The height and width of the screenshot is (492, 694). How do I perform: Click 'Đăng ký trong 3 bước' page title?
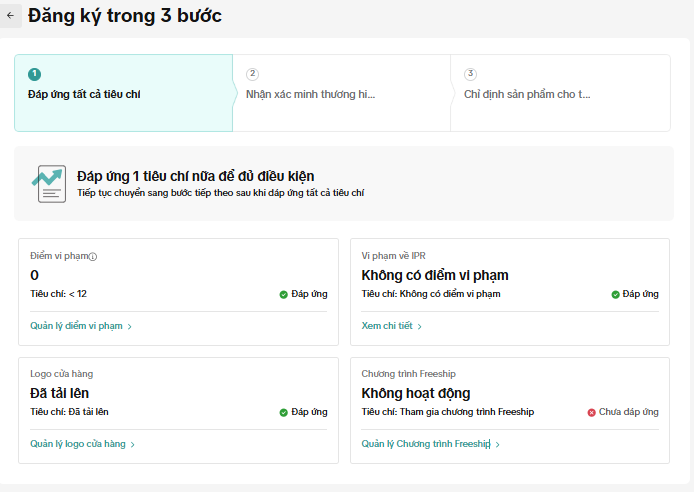coord(125,16)
